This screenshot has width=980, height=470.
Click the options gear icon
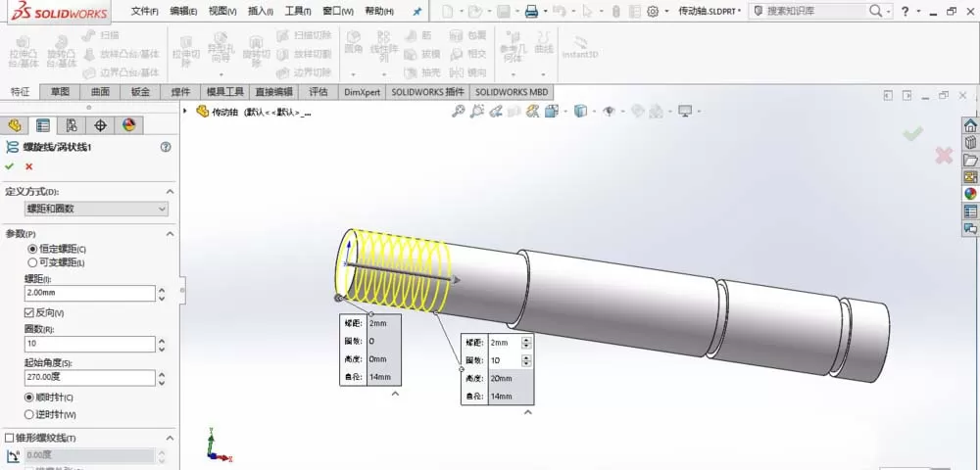tap(653, 11)
